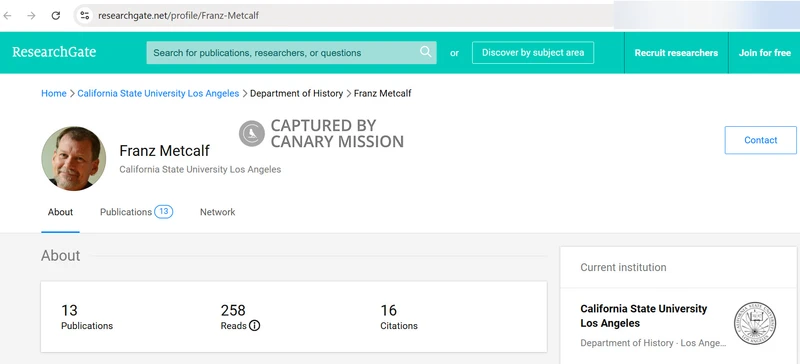Click Franz Metcalf breadcrumb text

pyautogui.click(x=383, y=93)
